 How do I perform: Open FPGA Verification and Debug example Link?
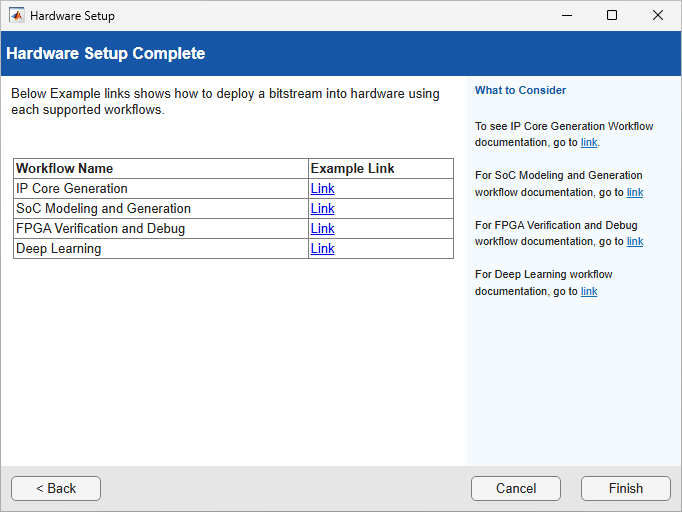click(322, 228)
